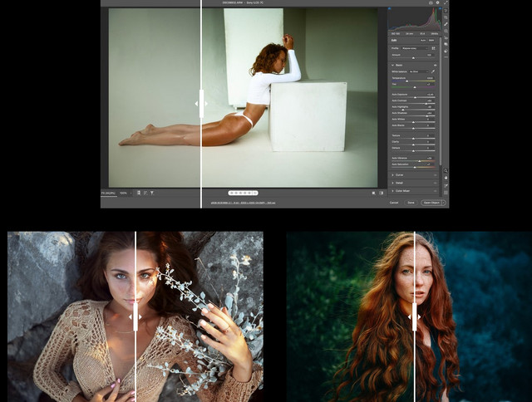This screenshot has width=532, height=402.
Task: Open Camera Raw preferences gear icon
Action: 438,3
